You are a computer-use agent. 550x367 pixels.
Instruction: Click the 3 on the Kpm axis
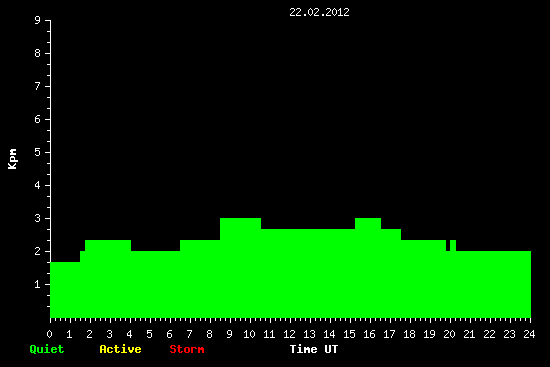38,218
